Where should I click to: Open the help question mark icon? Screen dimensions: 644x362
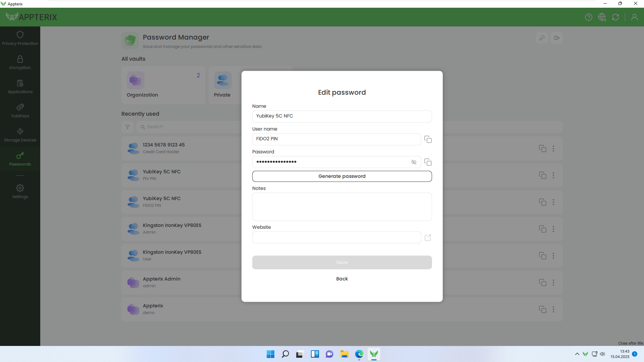click(588, 17)
